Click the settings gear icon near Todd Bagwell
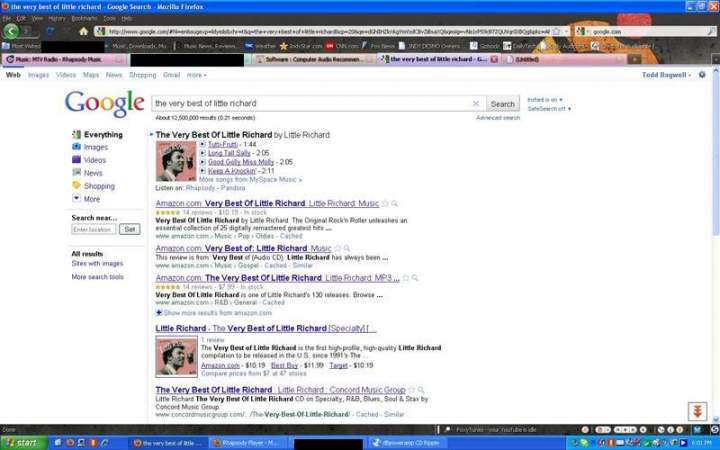This screenshot has height=450, width=720. (702, 74)
